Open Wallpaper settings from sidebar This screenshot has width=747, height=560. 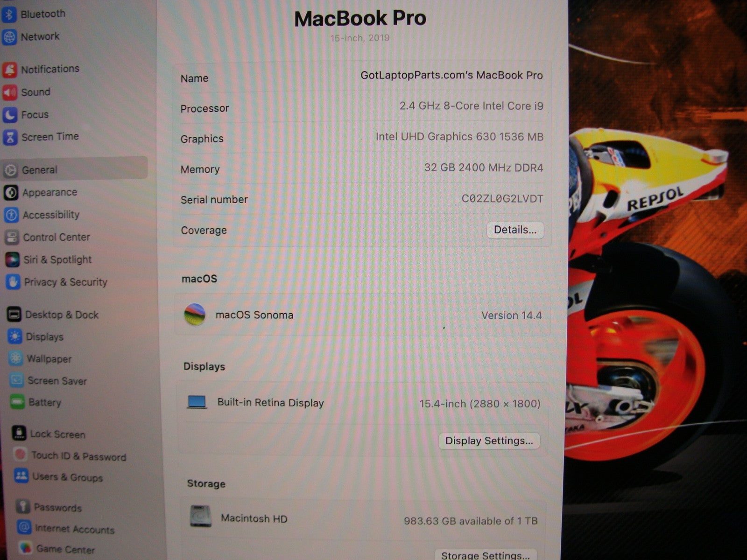(49, 359)
